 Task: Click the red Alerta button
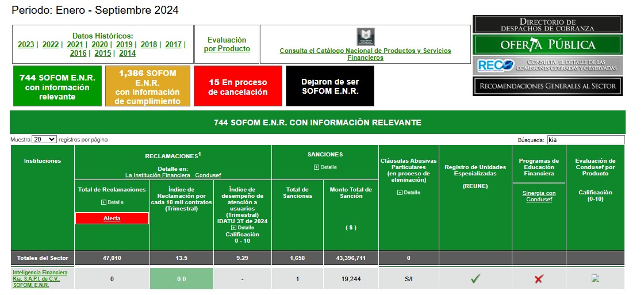pos(112,219)
